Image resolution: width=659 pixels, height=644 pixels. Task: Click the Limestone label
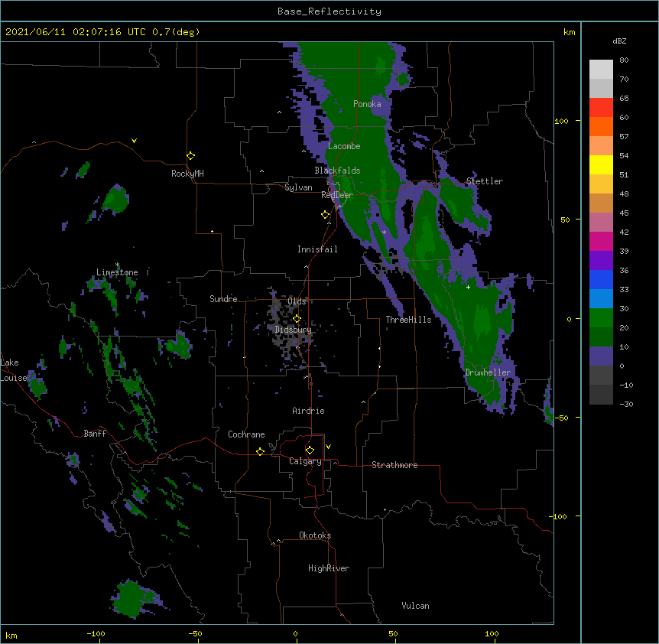click(x=117, y=272)
